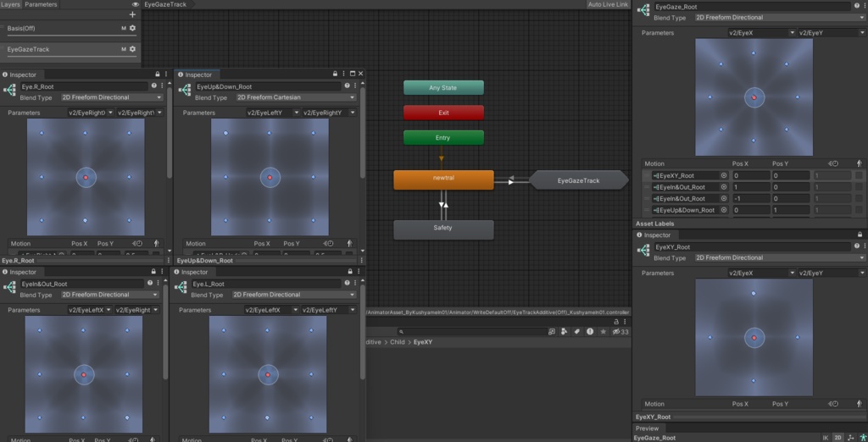Toggle mirror checkbox for EyeXY_Root motion row
The width and height of the screenshot is (868, 442).
point(860,175)
